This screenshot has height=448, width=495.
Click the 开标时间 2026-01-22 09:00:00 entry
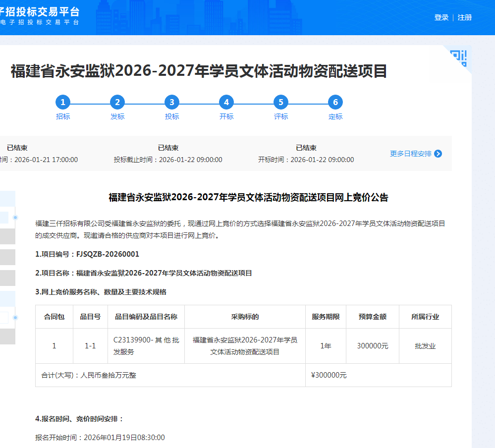tap(306, 160)
